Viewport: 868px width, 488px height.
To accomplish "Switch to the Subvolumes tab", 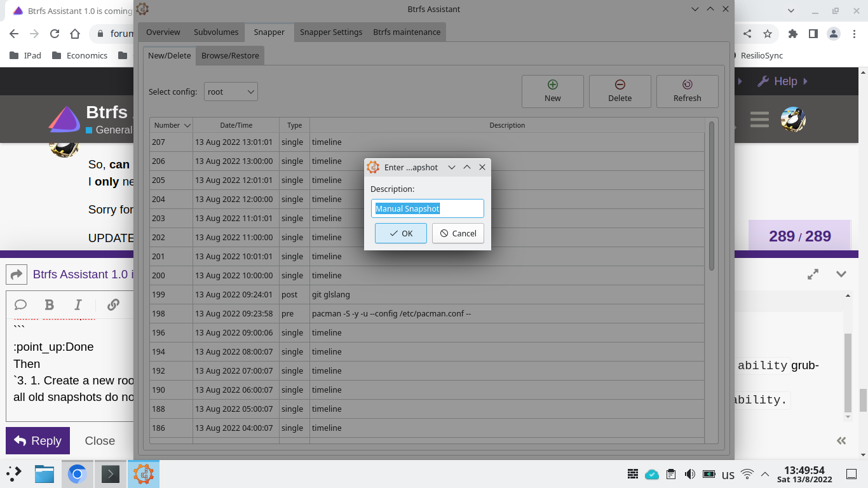I will tap(216, 32).
